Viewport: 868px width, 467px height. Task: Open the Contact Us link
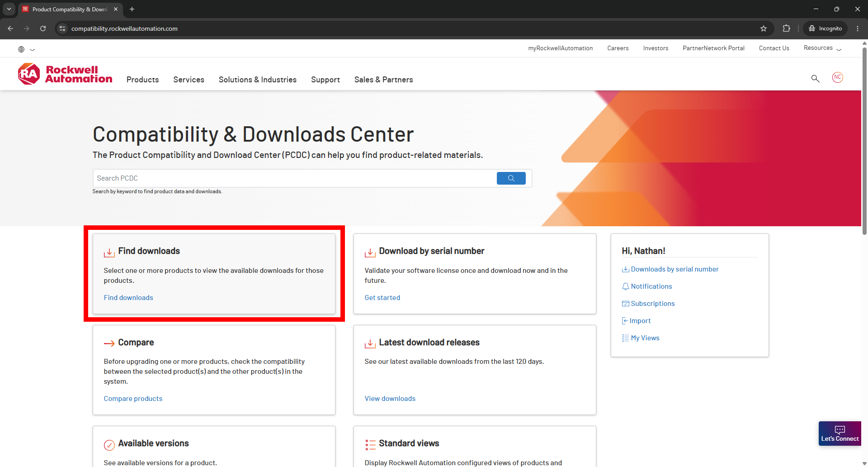pyautogui.click(x=774, y=48)
